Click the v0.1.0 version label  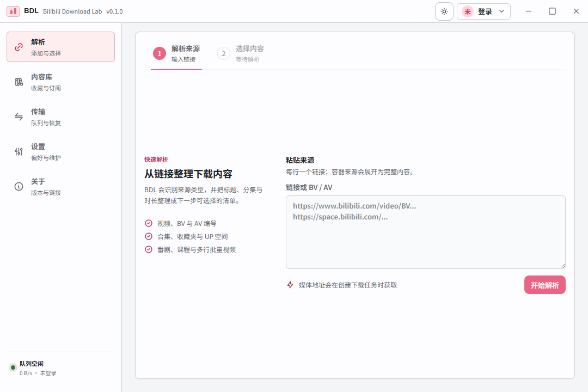tap(114, 11)
